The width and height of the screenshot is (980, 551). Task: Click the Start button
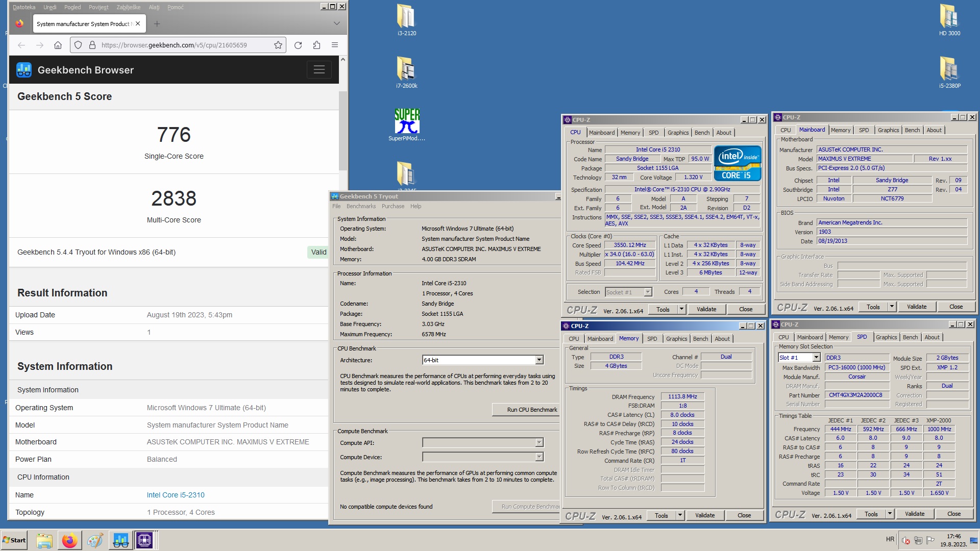(14, 540)
